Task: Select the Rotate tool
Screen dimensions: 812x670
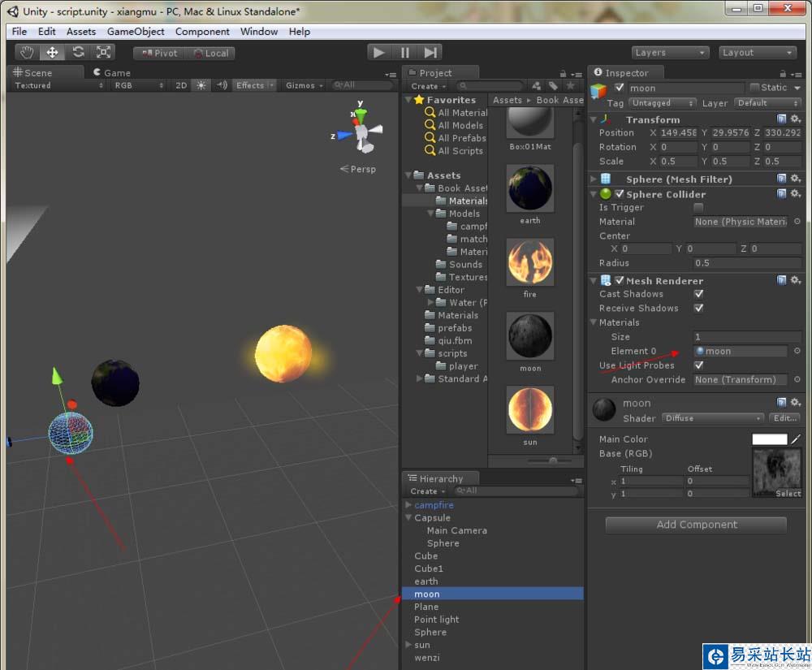Action: (78, 53)
